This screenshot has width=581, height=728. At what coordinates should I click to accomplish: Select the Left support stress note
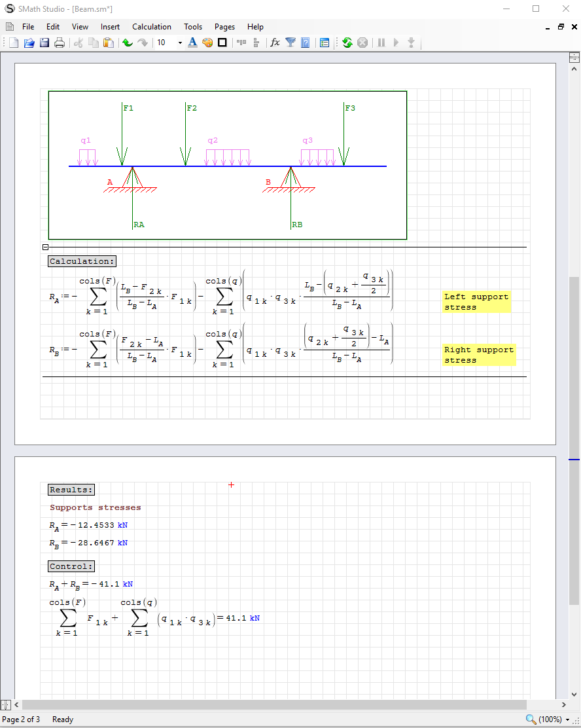pos(476,302)
